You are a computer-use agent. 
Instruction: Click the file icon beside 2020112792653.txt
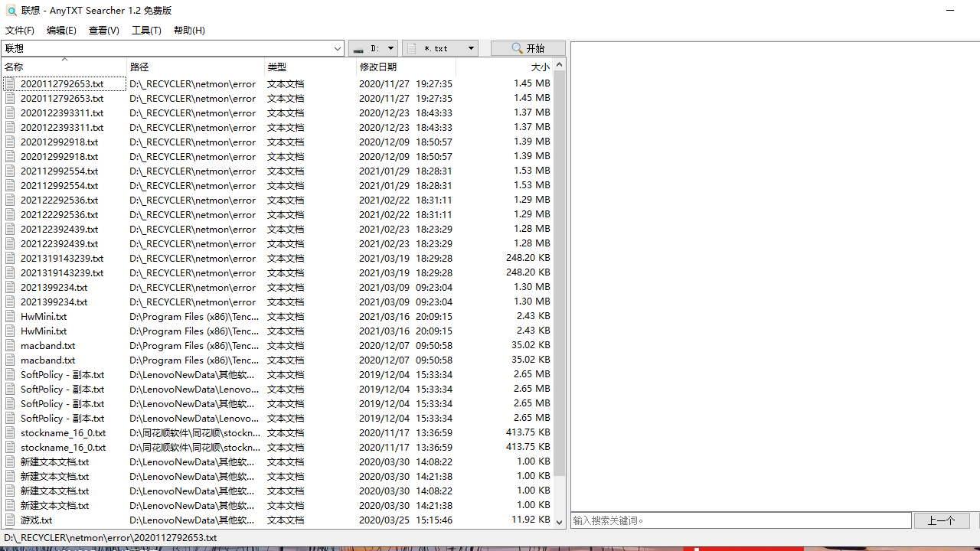[9, 83]
